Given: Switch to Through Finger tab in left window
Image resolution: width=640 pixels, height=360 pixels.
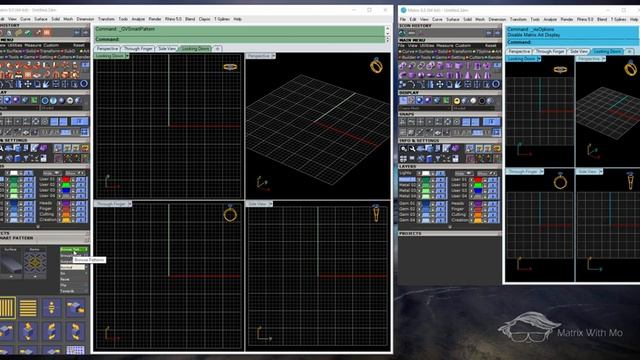Looking at the screenshot, I should (138, 49).
